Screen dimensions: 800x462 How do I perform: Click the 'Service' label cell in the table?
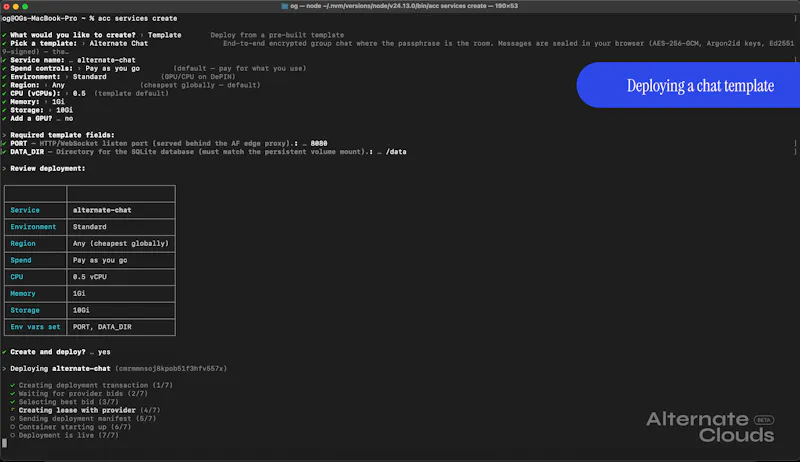(35, 210)
